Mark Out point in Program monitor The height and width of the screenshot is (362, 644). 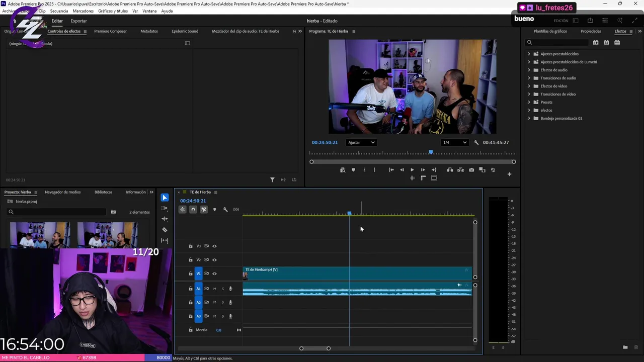pyautogui.click(x=374, y=170)
